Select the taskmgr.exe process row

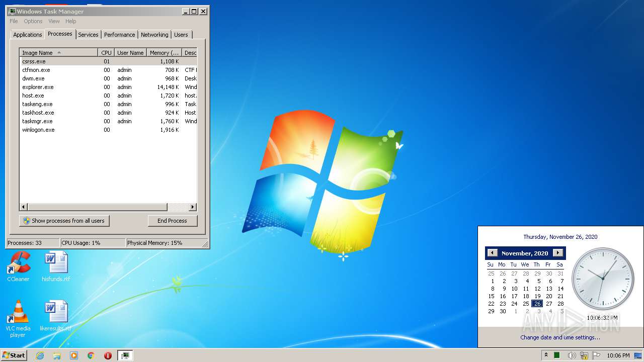(108, 121)
